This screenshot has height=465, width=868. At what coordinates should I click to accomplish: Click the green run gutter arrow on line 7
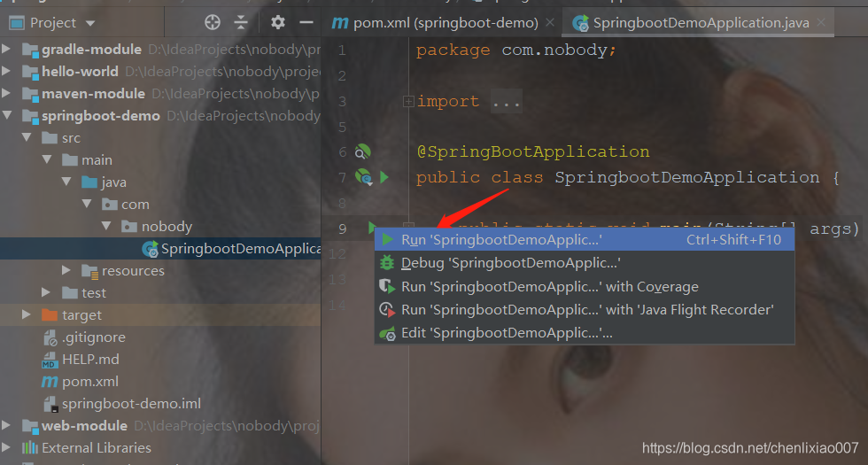coord(384,177)
